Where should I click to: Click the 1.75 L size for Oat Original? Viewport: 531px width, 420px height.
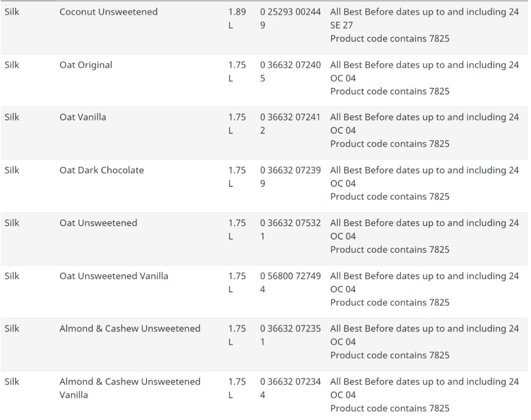coord(236,71)
